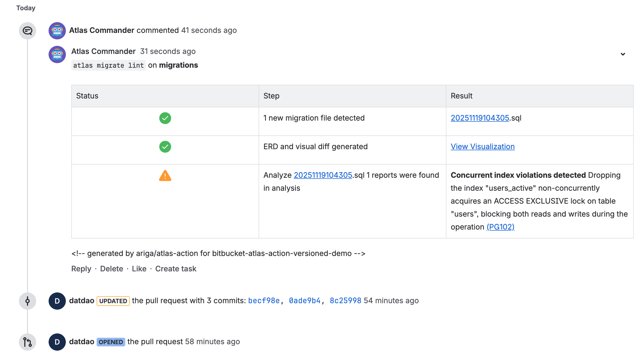Open the 20251119104305.sql migration file link
The width and height of the screenshot is (644, 362).
point(480,118)
